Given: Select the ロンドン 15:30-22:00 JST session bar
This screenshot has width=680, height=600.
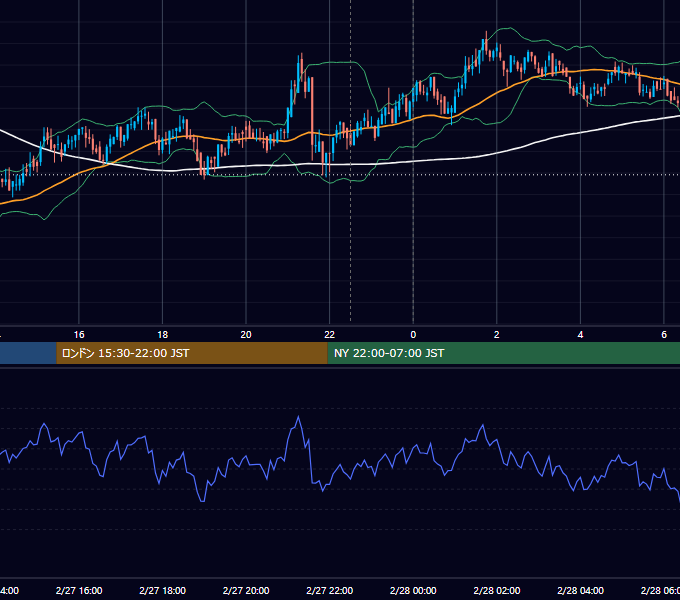Looking at the screenshot, I should point(192,353).
